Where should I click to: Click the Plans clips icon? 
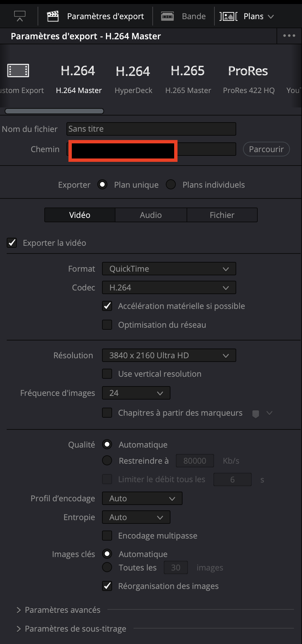[x=229, y=16]
